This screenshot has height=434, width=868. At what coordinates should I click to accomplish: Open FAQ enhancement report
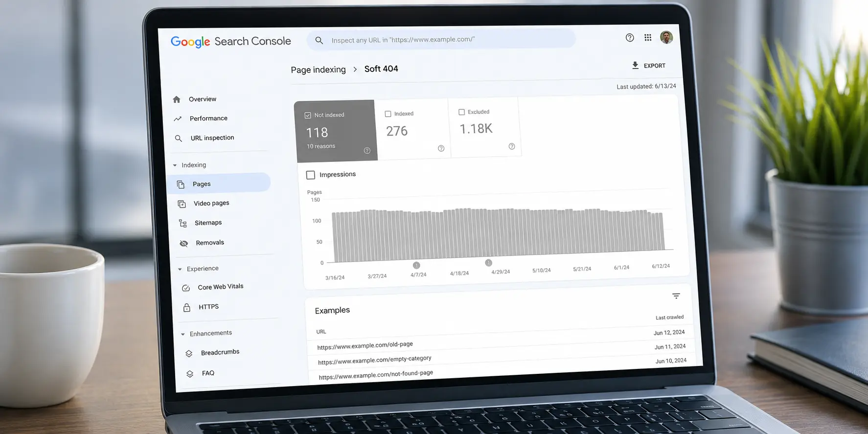208,373
